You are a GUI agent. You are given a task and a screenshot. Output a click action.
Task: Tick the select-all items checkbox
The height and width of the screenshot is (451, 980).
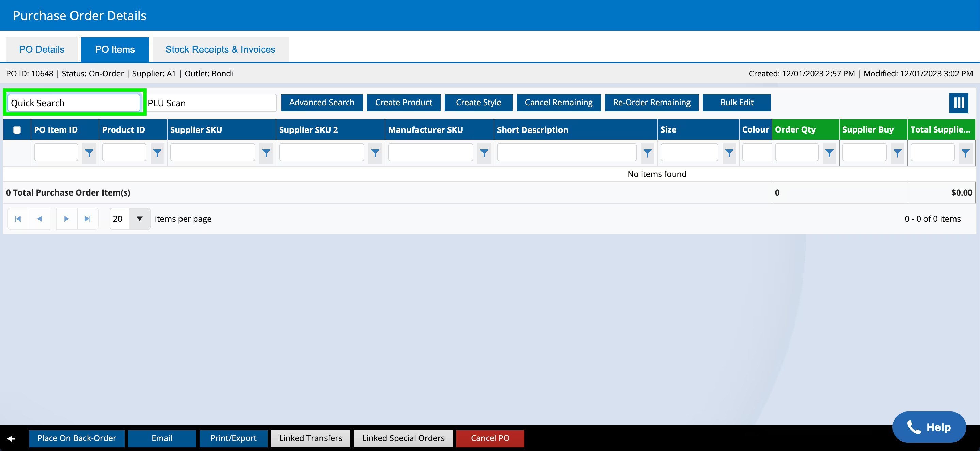click(x=17, y=130)
